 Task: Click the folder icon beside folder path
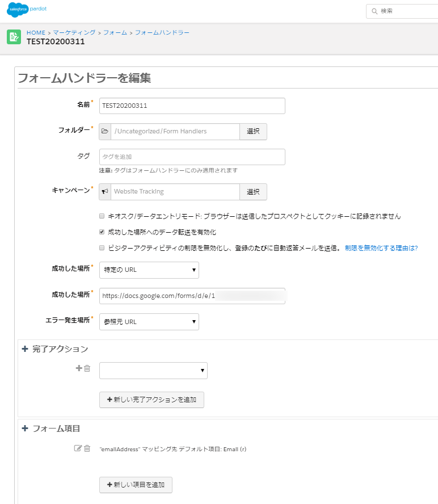[x=105, y=132]
